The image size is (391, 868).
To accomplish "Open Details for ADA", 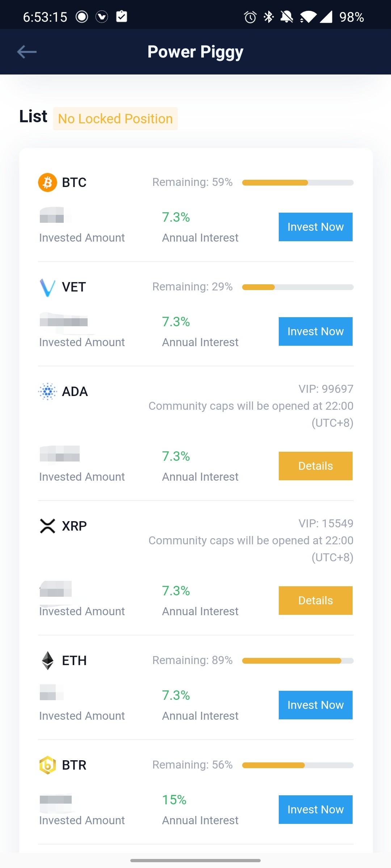I will click(315, 466).
